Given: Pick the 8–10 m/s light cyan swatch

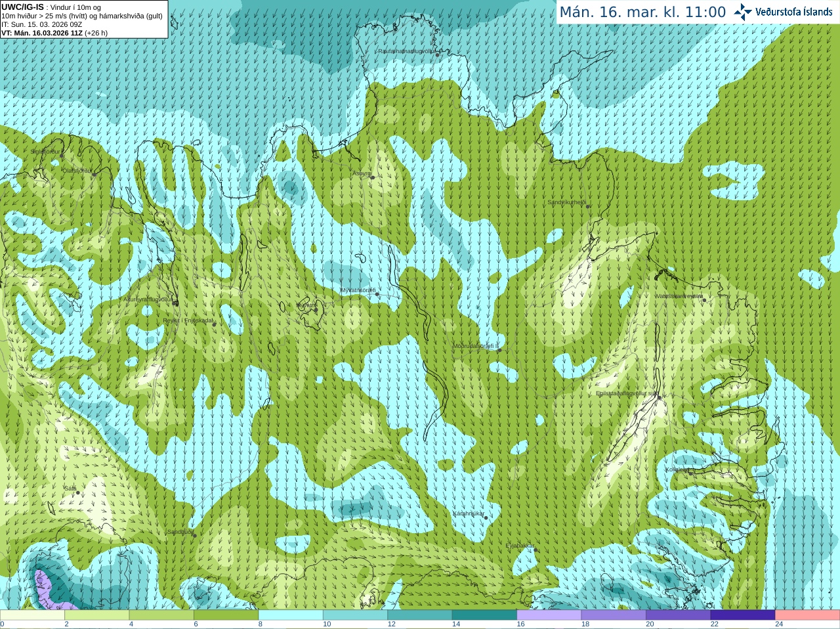Looking at the screenshot, I should tap(291, 615).
